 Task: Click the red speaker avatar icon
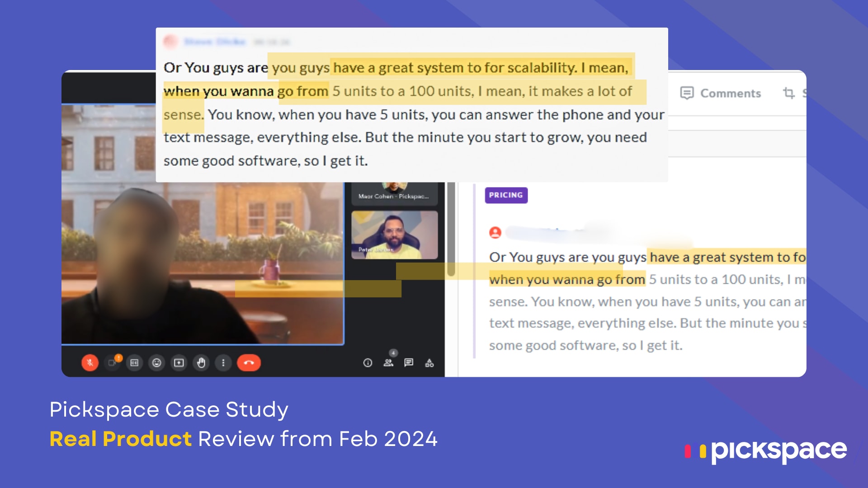(x=495, y=233)
